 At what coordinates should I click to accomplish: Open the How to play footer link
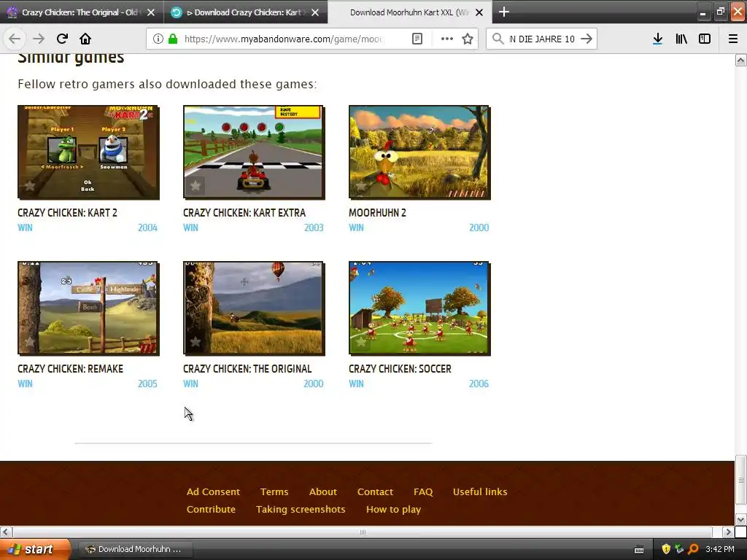point(393,510)
